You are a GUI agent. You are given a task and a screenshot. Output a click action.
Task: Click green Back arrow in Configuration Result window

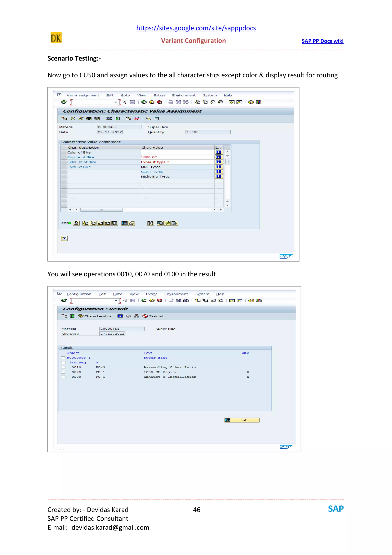point(144,300)
